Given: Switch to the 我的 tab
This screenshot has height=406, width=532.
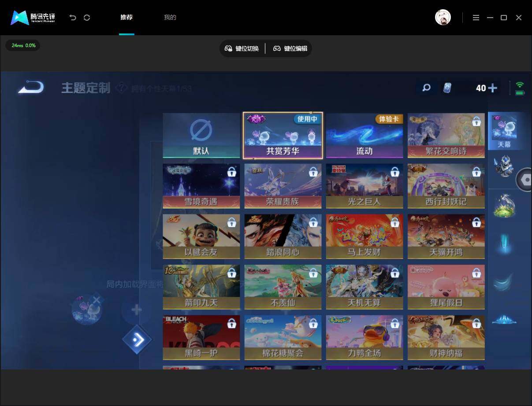Looking at the screenshot, I should 170,18.
